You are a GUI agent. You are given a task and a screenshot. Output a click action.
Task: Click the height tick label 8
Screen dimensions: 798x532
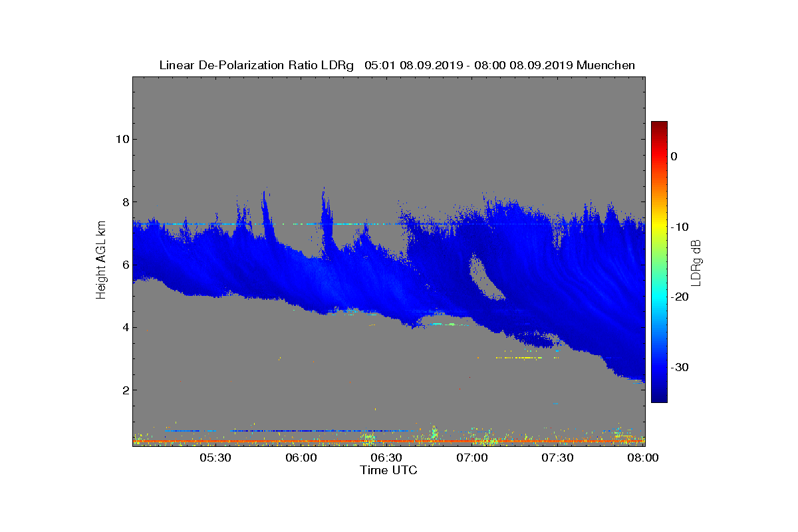point(124,202)
